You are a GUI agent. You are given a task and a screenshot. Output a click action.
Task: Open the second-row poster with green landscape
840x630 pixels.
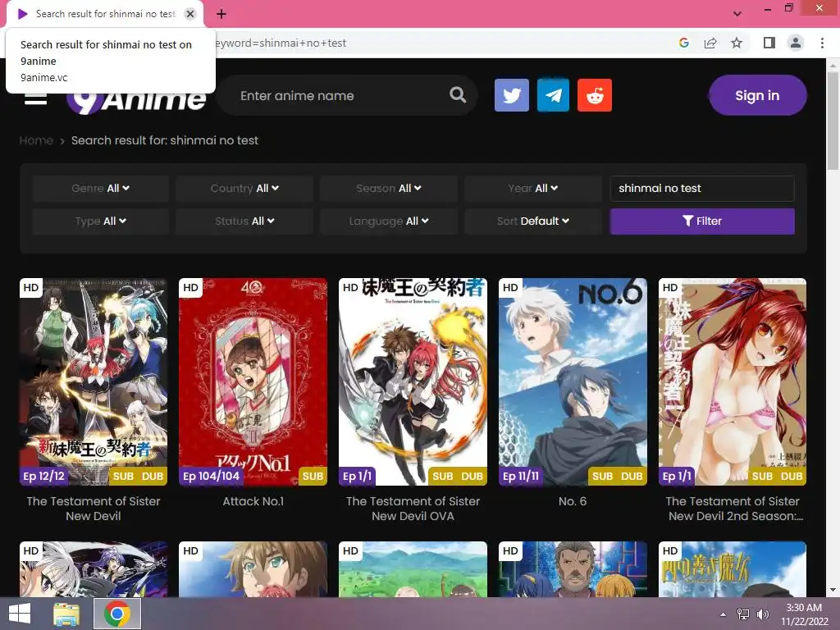tap(413, 569)
